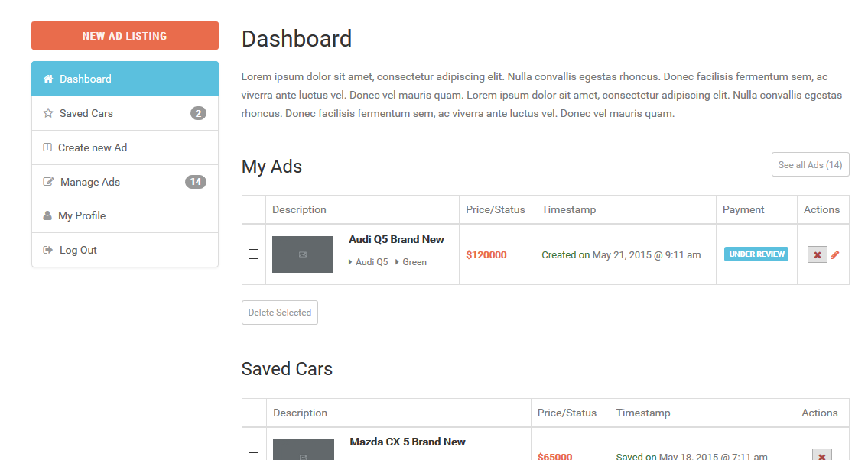Screen dimensions: 868x460
Task: Click the home icon beside Dashboard
Action: click(x=48, y=79)
